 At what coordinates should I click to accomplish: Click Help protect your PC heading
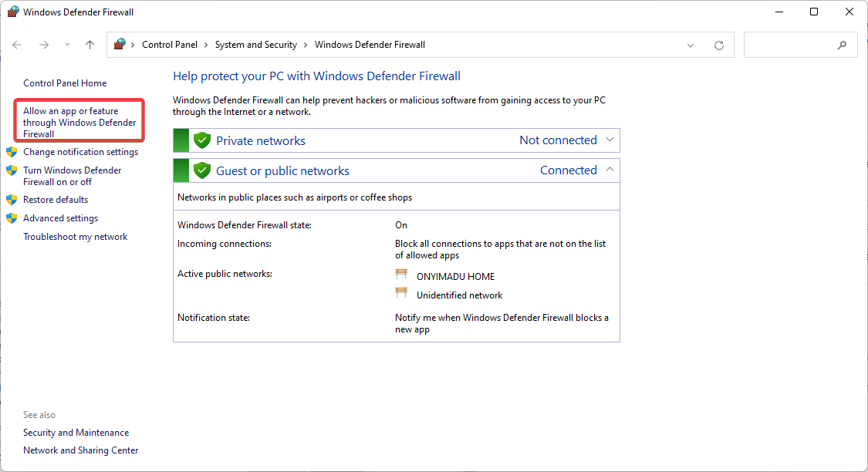point(316,76)
